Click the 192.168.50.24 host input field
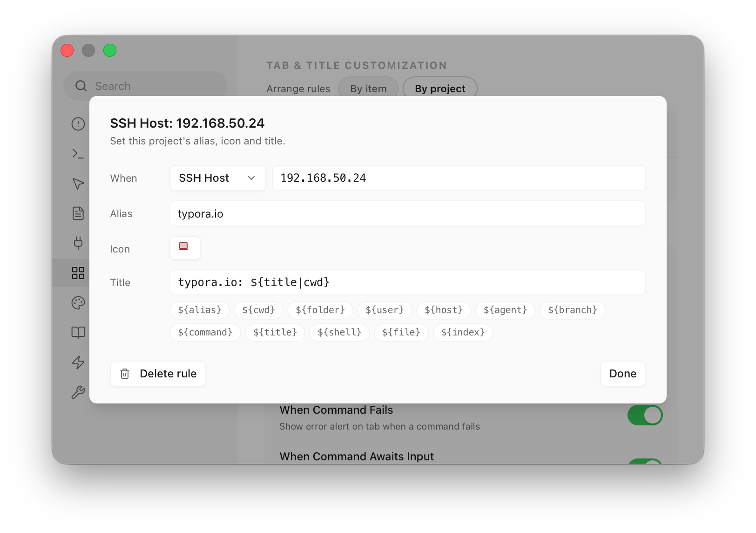Screen dimensions: 756x533 pos(459,178)
